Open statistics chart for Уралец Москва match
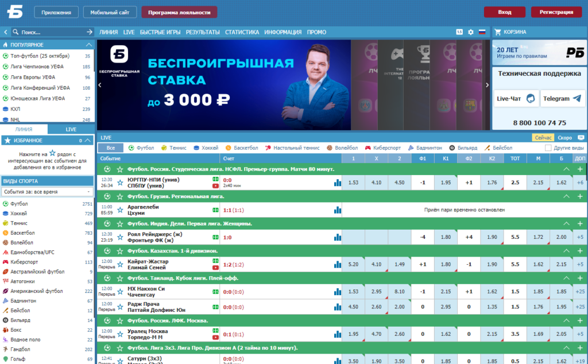This screenshot has height=364, width=588. tap(338, 334)
